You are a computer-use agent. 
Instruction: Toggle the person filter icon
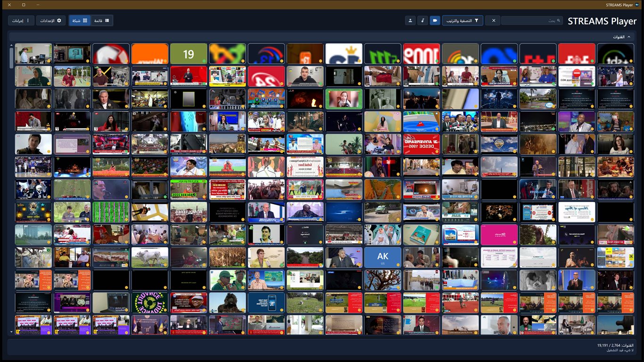[410, 21]
